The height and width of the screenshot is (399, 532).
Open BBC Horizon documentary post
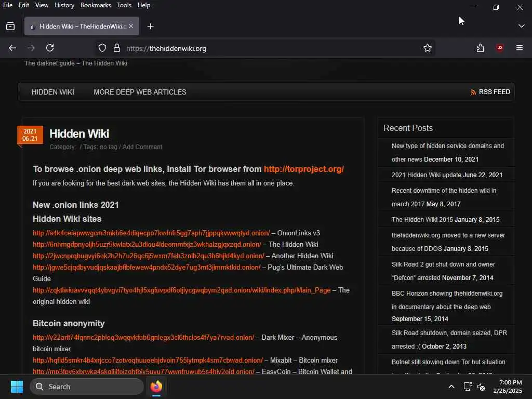coord(447,300)
